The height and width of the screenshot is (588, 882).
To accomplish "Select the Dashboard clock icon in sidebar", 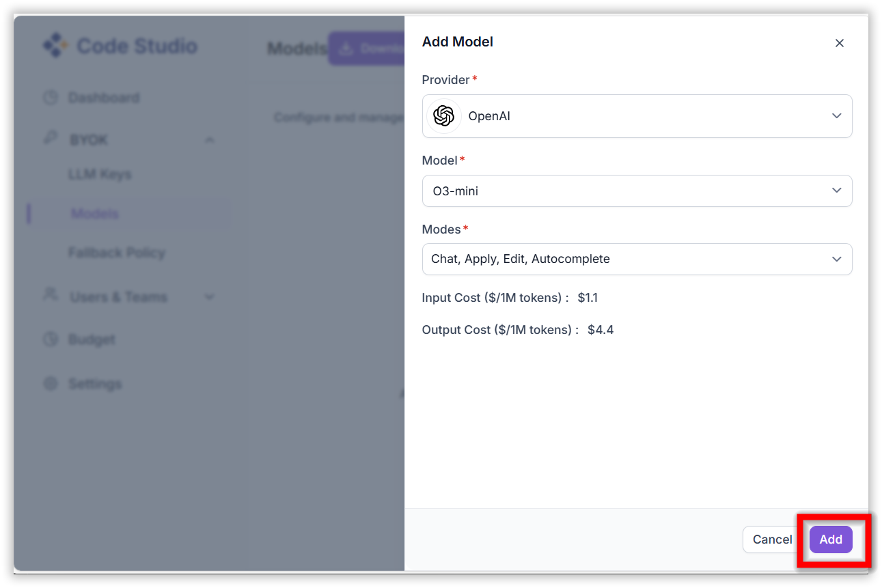I will [x=50, y=97].
